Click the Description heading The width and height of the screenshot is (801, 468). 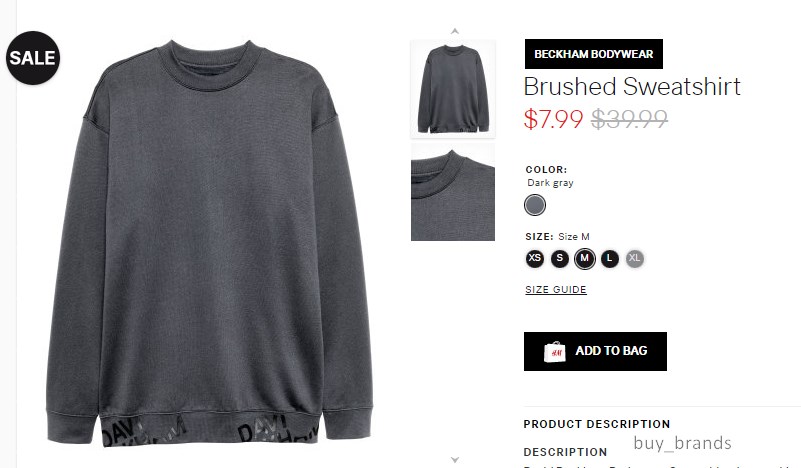point(565,452)
